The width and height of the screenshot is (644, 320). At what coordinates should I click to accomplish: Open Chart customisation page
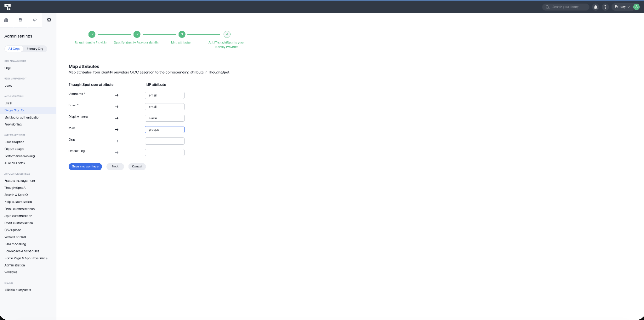click(19, 223)
